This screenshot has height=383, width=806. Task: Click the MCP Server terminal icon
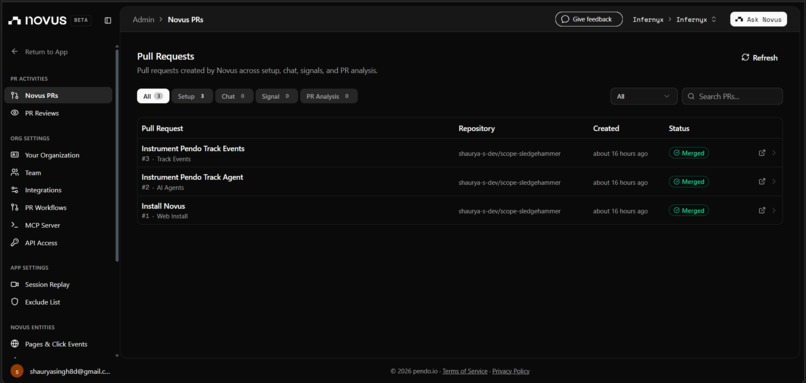pos(15,225)
